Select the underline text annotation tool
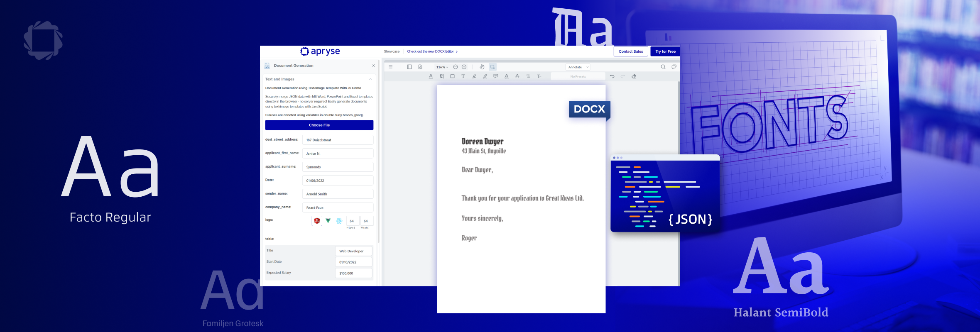 pyautogui.click(x=431, y=76)
